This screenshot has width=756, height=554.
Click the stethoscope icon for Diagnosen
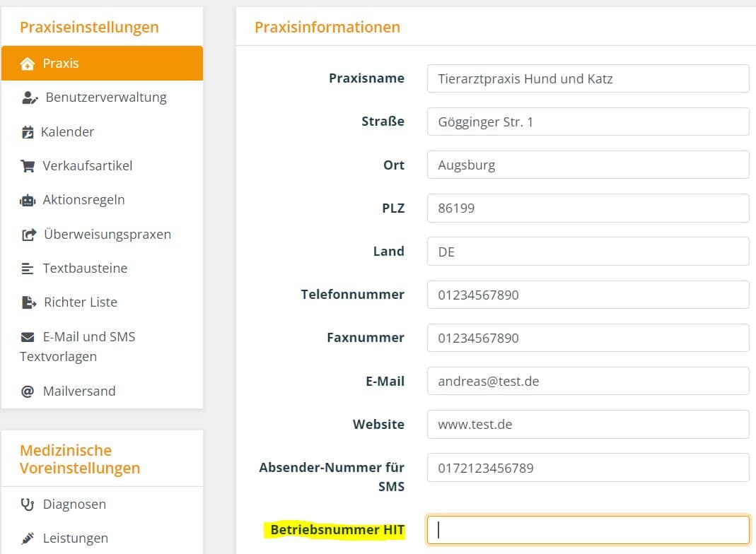[x=28, y=505]
